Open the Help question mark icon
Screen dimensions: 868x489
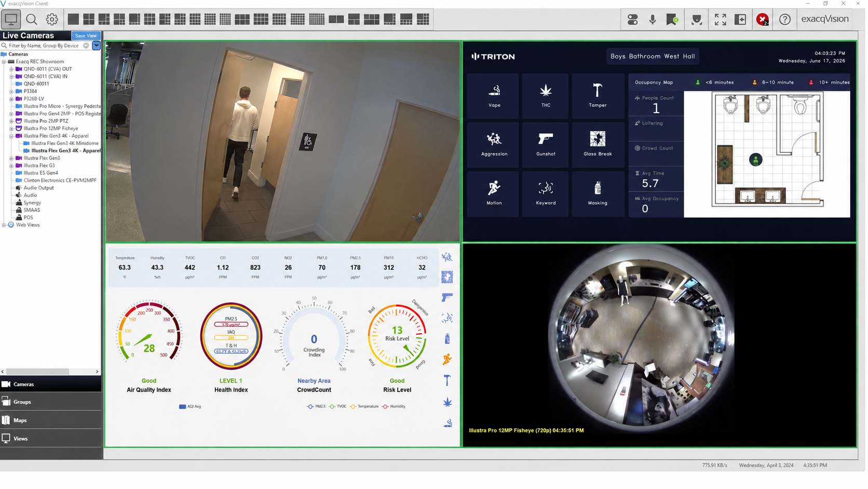tap(784, 20)
